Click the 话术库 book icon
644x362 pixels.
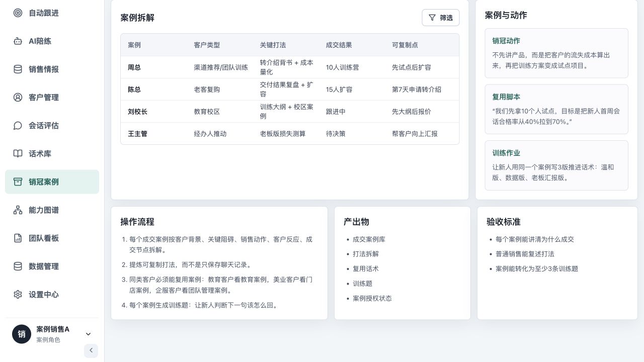18,154
